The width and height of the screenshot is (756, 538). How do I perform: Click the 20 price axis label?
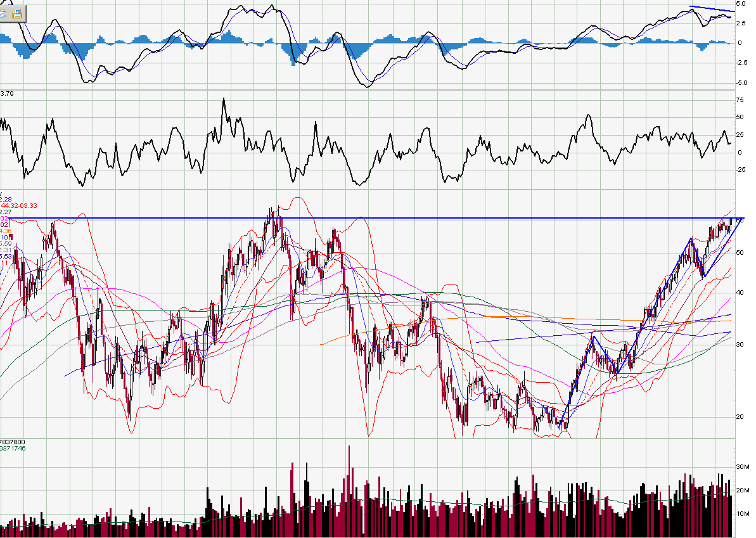(740, 417)
